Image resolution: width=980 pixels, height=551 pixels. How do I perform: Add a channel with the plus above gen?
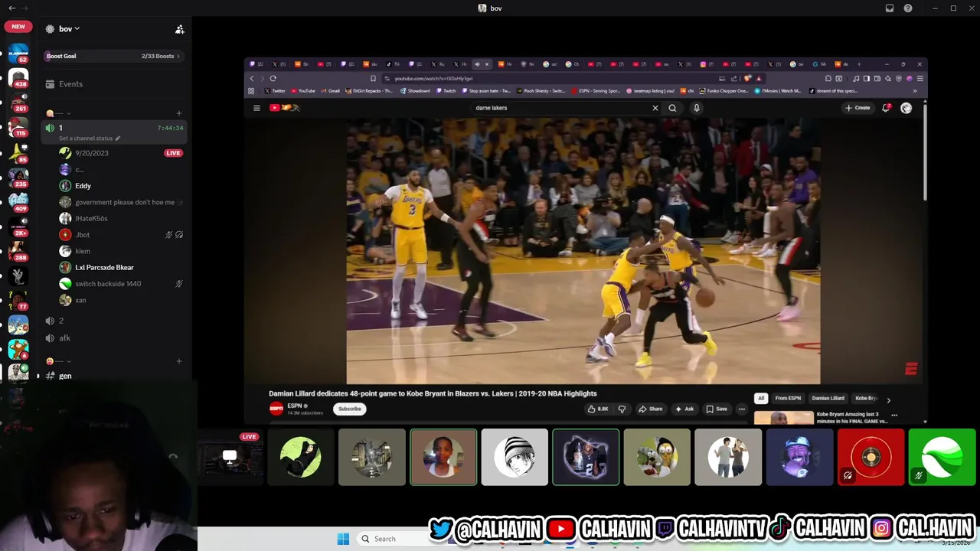(x=179, y=361)
